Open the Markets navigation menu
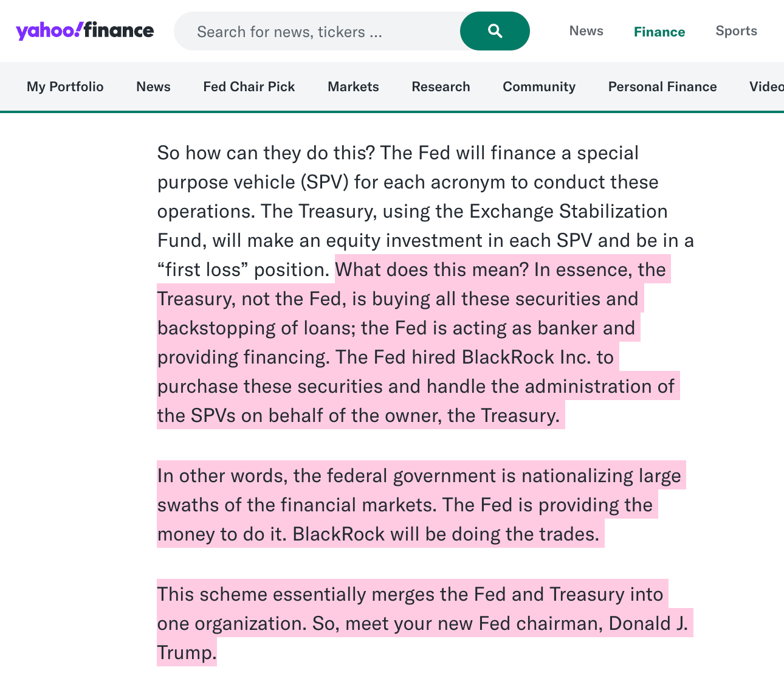Image resolution: width=784 pixels, height=698 pixels. [x=353, y=86]
